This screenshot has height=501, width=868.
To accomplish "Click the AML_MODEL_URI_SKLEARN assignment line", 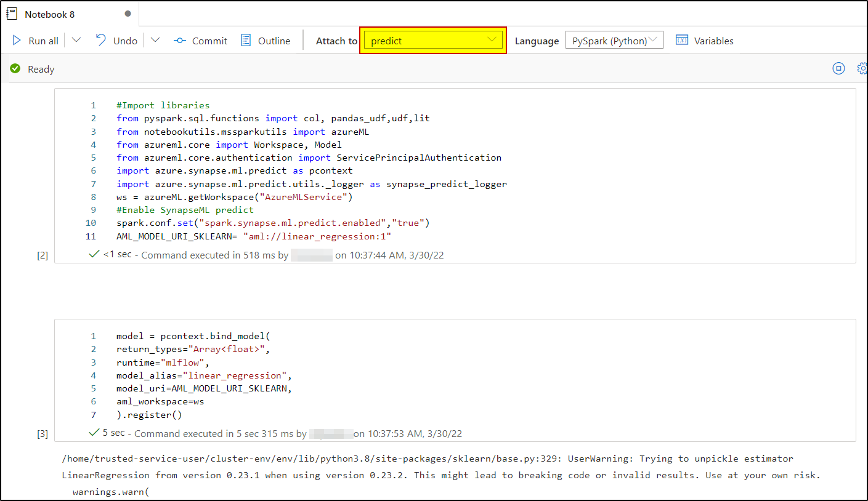I will [x=254, y=236].
